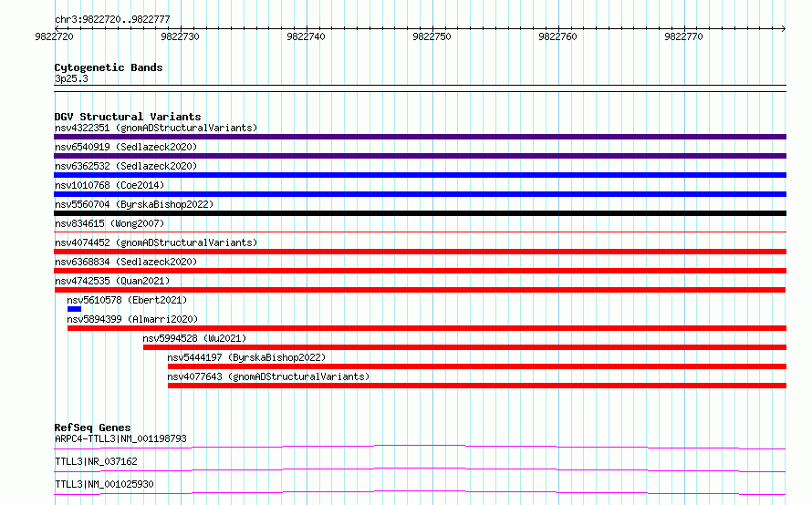Select variant nsv5994528 Wu2021 label
Viewport: 812px width, 505px height.
tap(194, 338)
